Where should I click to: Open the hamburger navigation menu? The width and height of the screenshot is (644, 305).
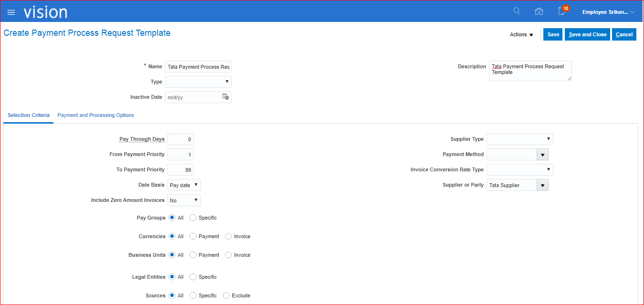coord(11,12)
